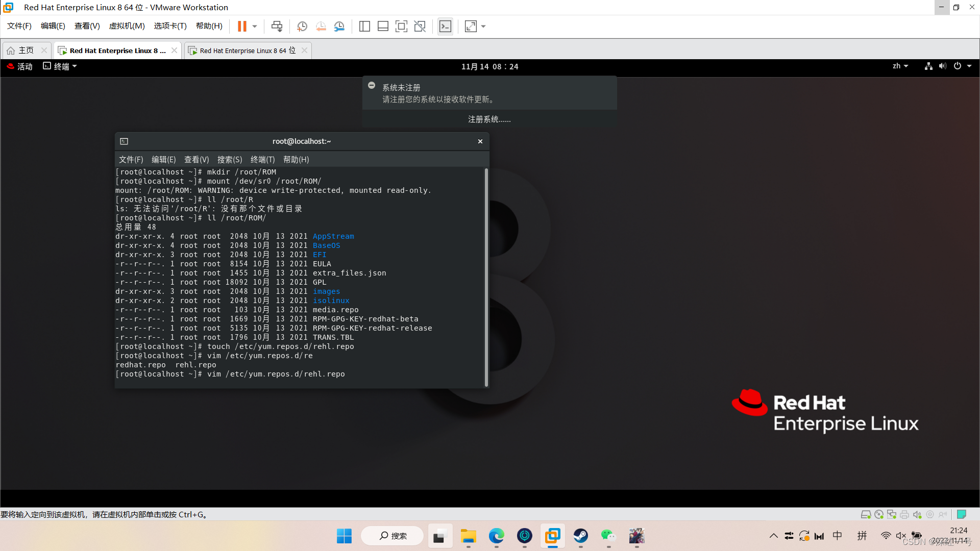Open the terminal 帮助(H) menu
This screenshot has height=551, width=980.
(x=296, y=160)
